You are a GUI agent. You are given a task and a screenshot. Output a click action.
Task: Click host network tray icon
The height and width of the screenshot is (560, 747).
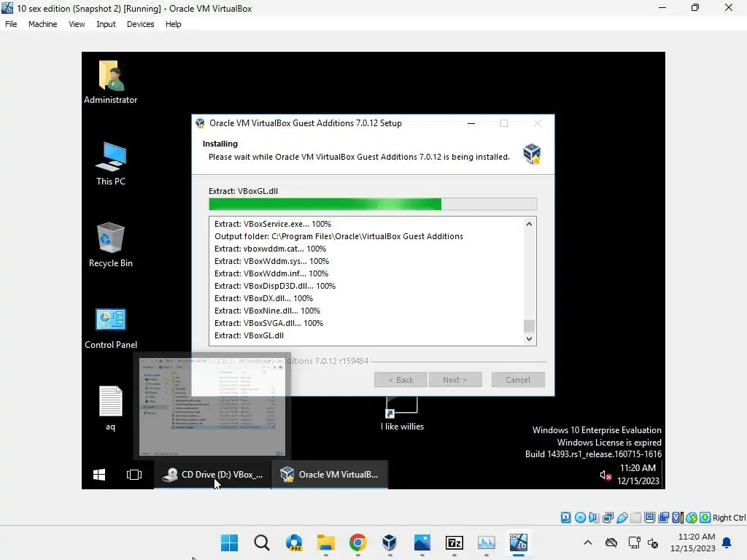635,542
